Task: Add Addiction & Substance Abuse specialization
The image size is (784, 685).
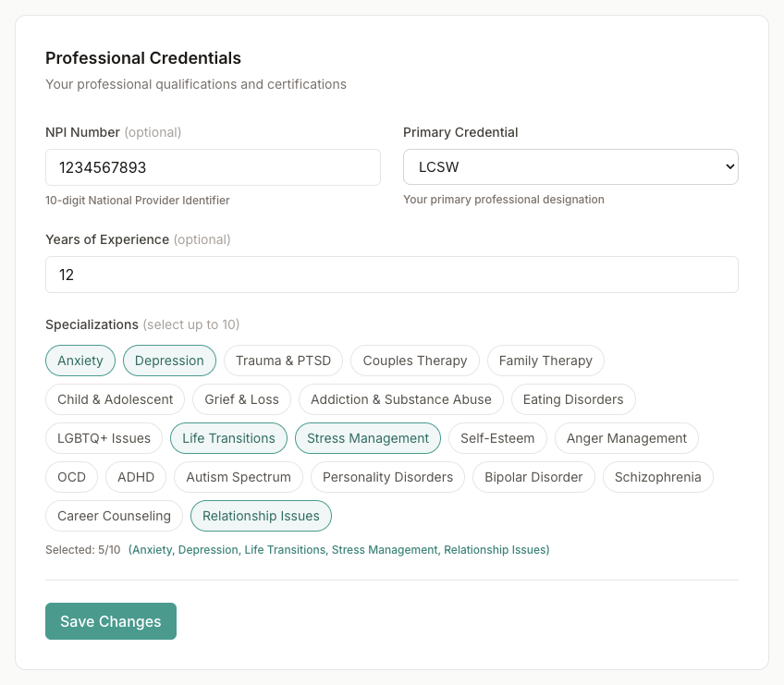Action: tap(401, 399)
